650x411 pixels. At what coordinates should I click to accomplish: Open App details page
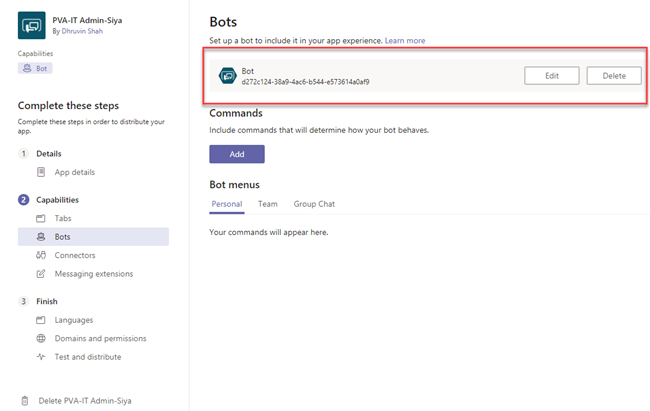coord(75,172)
